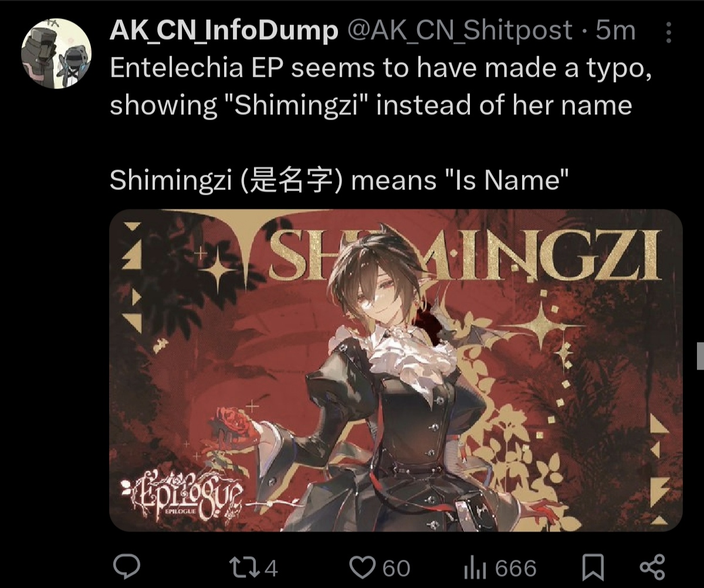Click the like count showing 60
Screen dimensions: 704x588
[397, 568]
